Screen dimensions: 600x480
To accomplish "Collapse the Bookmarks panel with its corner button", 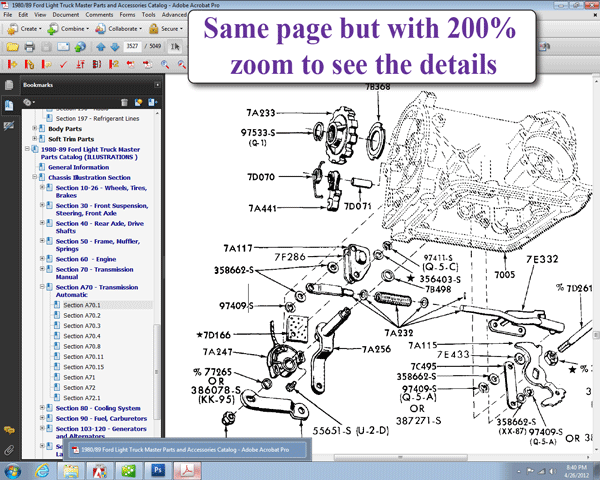I will 157,85.
